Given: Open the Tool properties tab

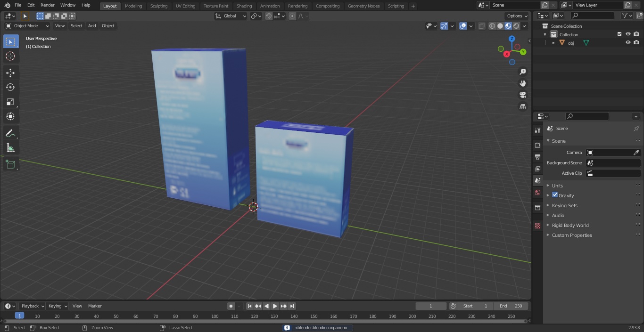Looking at the screenshot, I should (537, 130).
